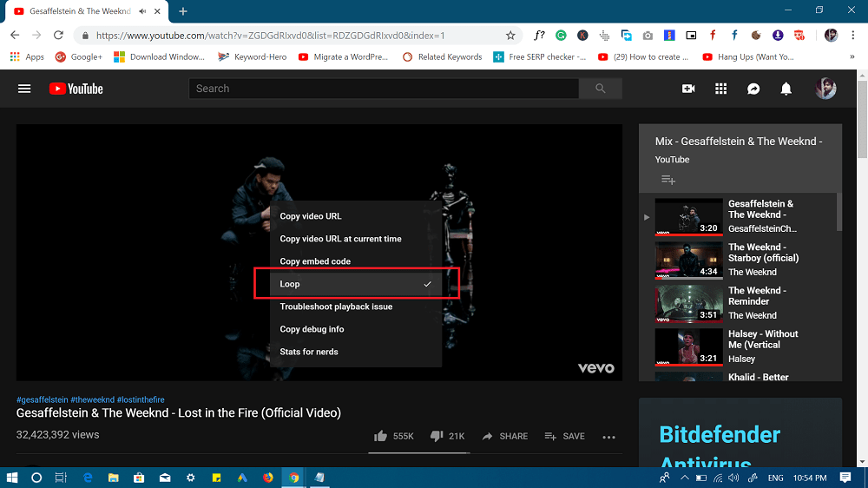Viewport: 868px width, 488px height.
Task: Save the mix playlist to library icon
Action: [x=668, y=180]
